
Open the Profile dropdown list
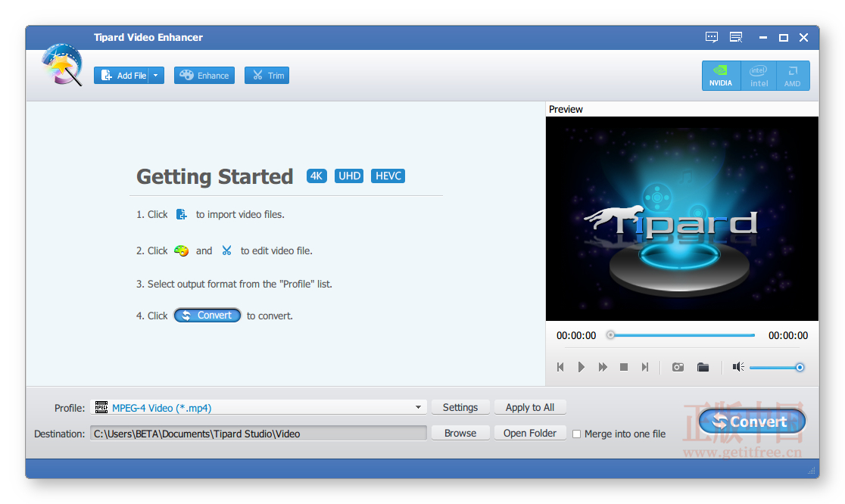pos(259,408)
